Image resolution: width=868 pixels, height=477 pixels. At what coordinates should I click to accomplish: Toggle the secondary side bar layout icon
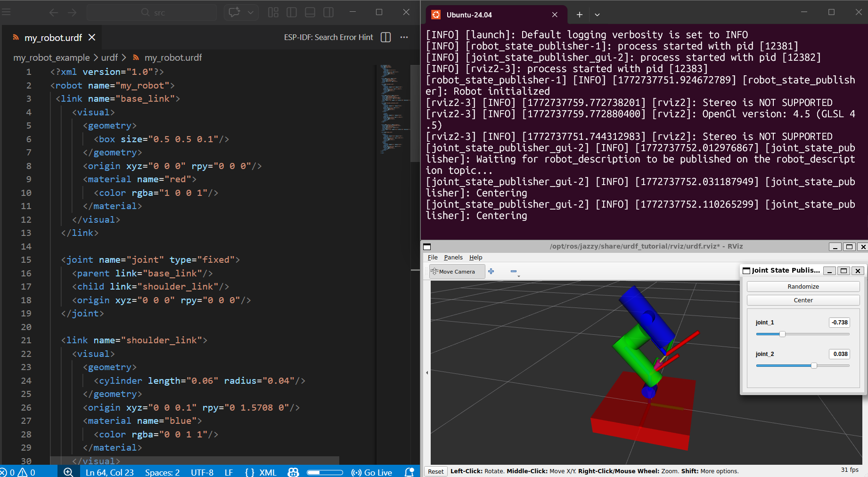pyautogui.click(x=328, y=12)
